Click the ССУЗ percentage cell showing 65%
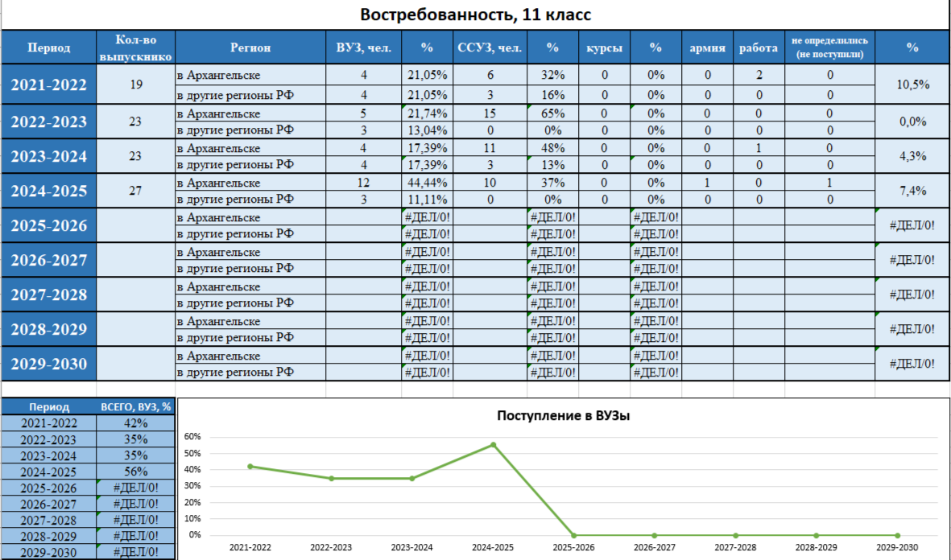The image size is (951, 560). coord(552,113)
